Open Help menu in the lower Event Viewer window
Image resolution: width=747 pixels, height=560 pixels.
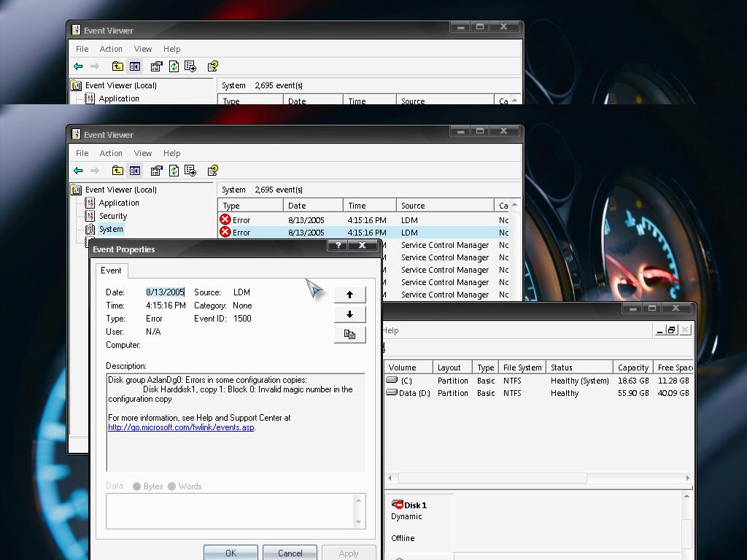pyautogui.click(x=171, y=153)
